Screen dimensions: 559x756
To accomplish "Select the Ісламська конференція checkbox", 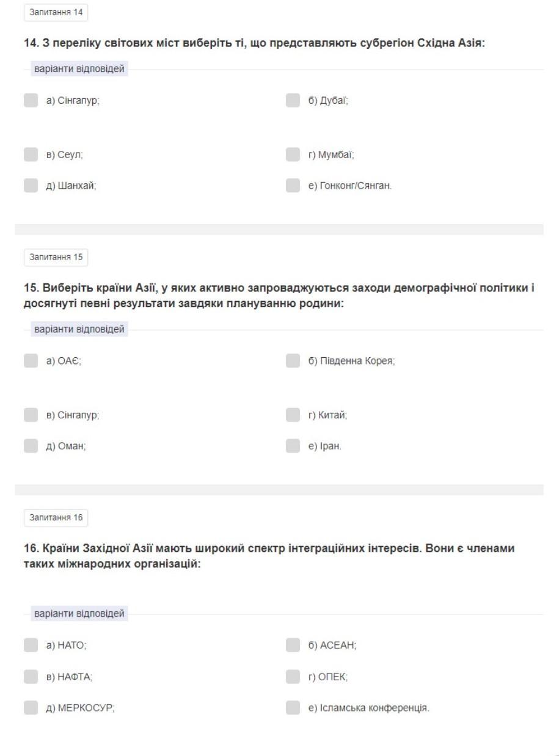I will [293, 708].
